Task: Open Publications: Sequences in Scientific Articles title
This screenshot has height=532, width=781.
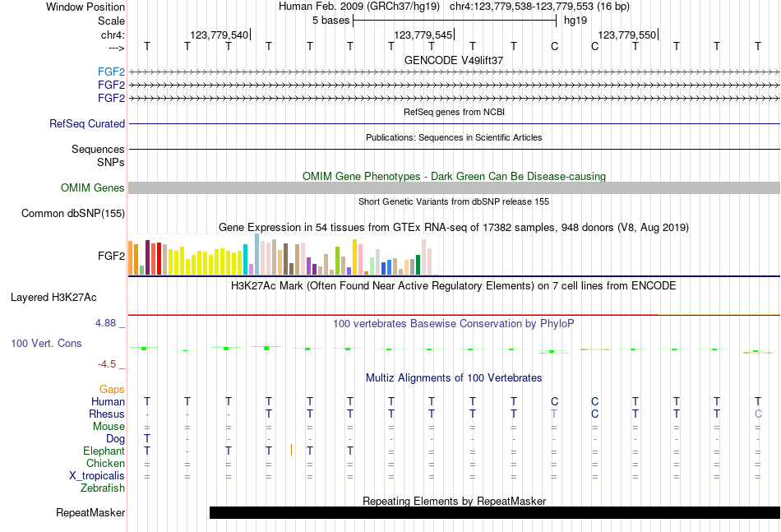Action: [x=454, y=137]
